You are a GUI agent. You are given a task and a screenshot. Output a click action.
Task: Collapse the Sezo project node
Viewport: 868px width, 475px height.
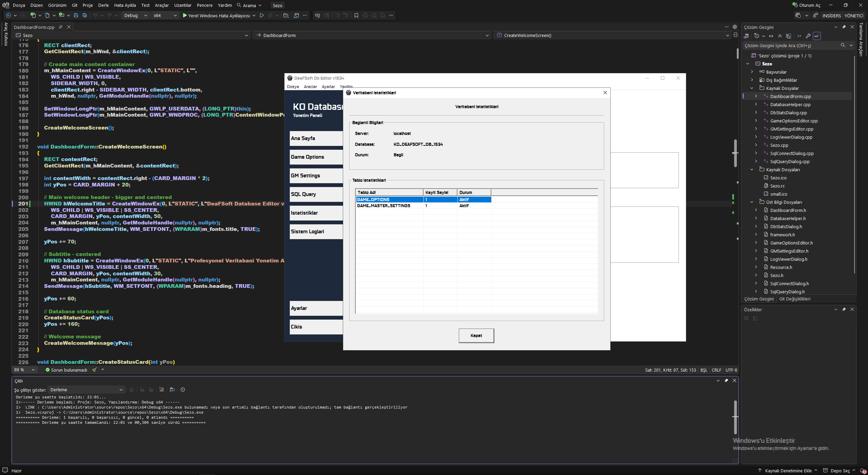point(748,64)
